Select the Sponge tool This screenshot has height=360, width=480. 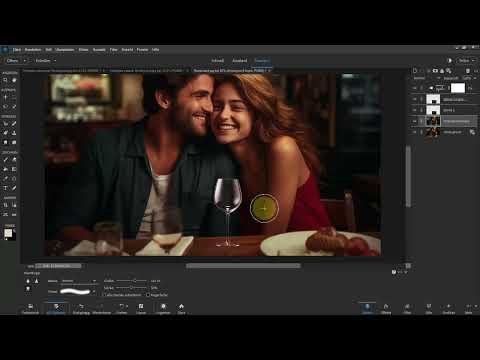(x=14, y=142)
